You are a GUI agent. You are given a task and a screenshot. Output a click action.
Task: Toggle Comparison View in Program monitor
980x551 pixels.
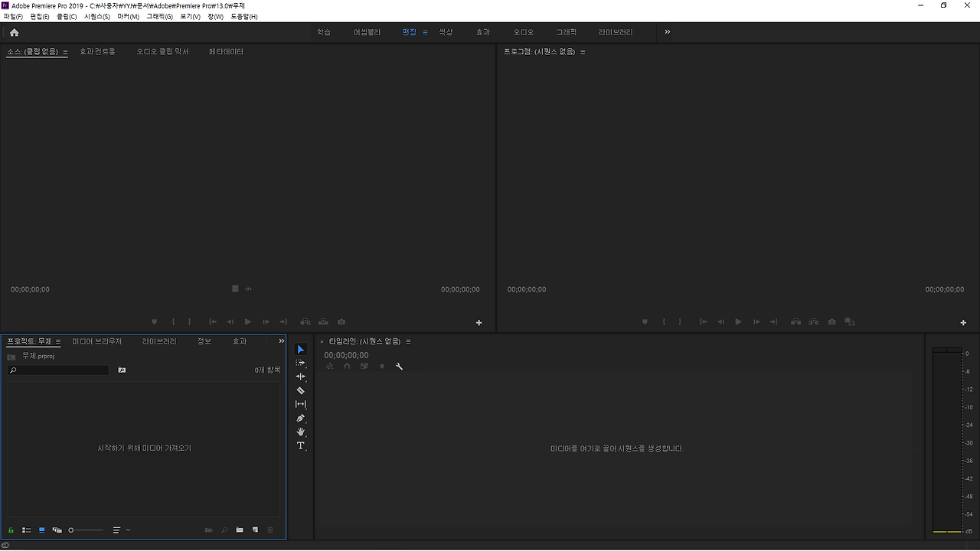849,322
